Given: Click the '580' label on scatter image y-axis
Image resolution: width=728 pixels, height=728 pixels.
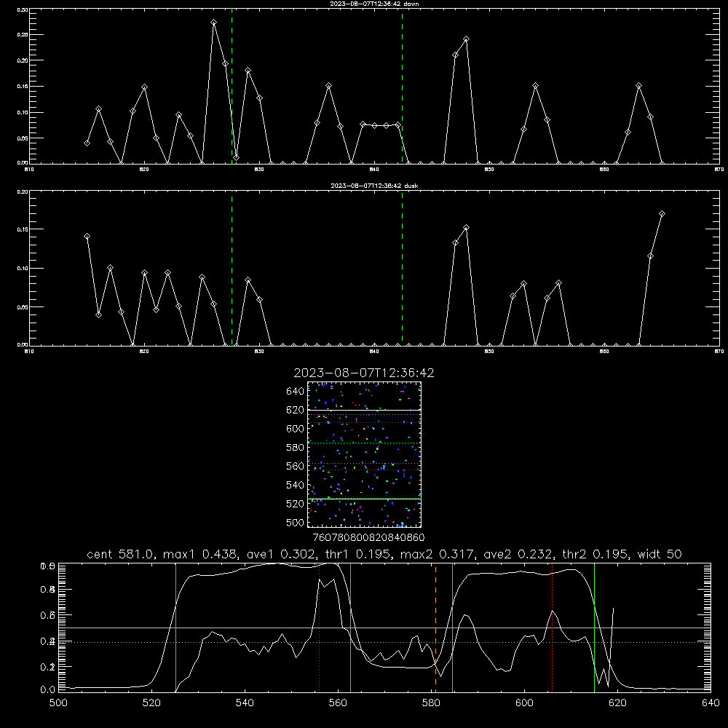Looking at the screenshot, I should 296,448.
